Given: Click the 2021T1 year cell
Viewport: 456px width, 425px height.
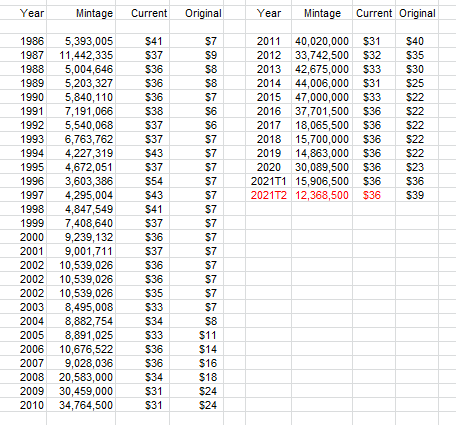Looking at the screenshot, I should (269, 181).
